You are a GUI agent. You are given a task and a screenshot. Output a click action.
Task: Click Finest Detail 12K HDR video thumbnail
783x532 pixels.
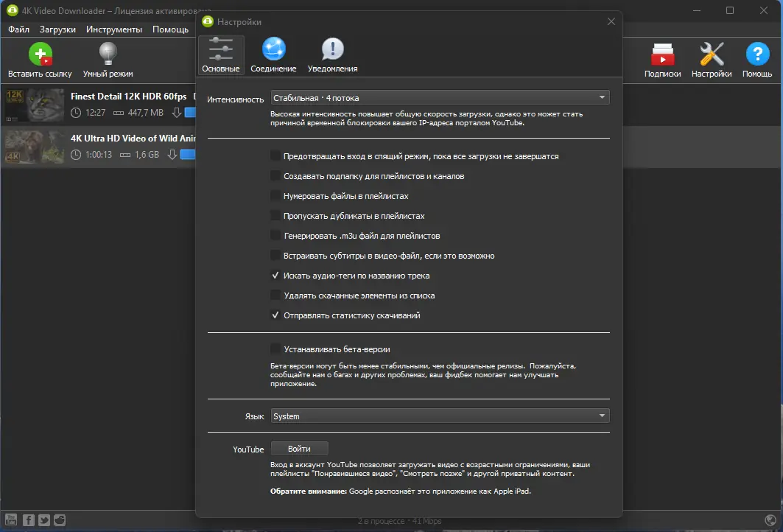pos(35,105)
